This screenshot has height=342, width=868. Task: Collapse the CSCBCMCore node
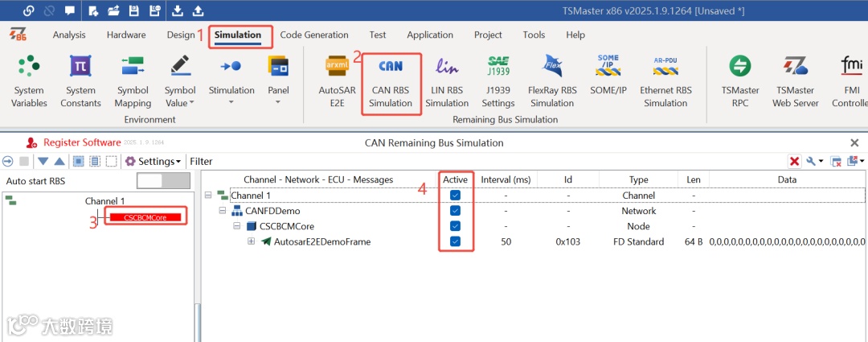click(236, 226)
